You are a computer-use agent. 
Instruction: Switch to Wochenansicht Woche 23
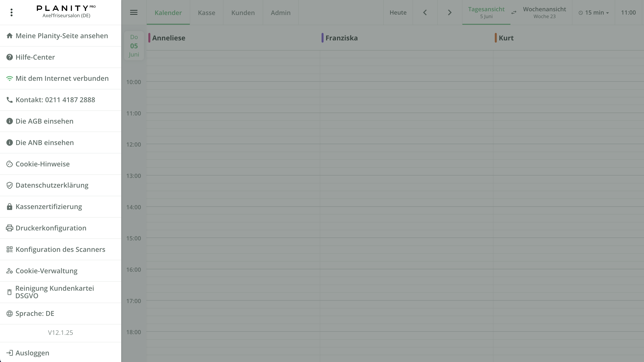pyautogui.click(x=544, y=12)
